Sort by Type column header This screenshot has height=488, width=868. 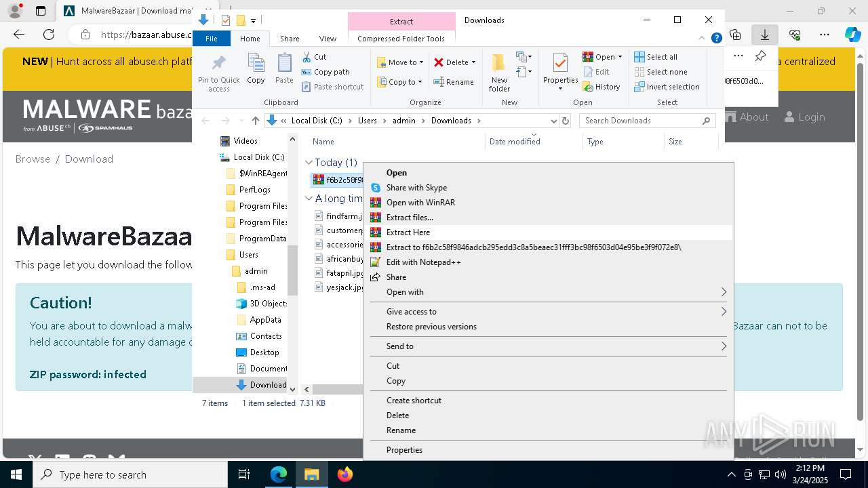(624, 142)
